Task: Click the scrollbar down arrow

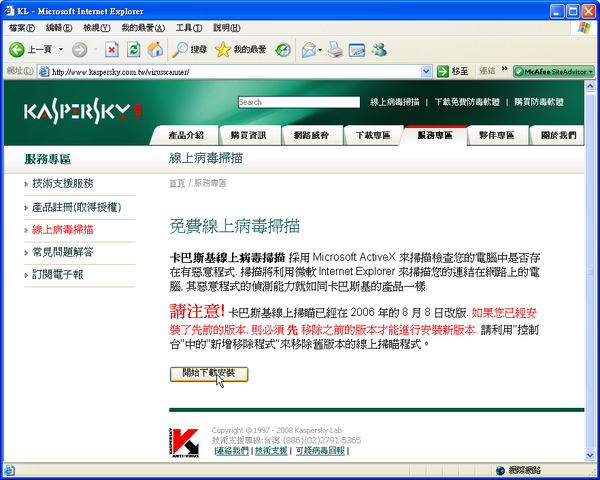Action: click(x=590, y=455)
